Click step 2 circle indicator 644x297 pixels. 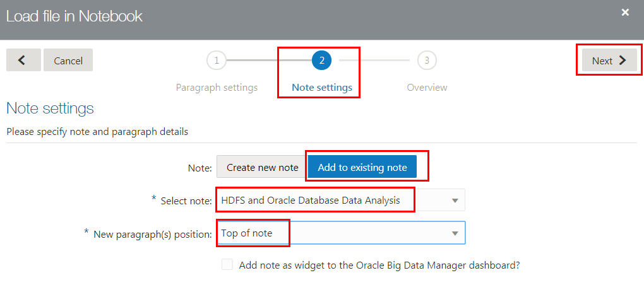pos(321,61)
